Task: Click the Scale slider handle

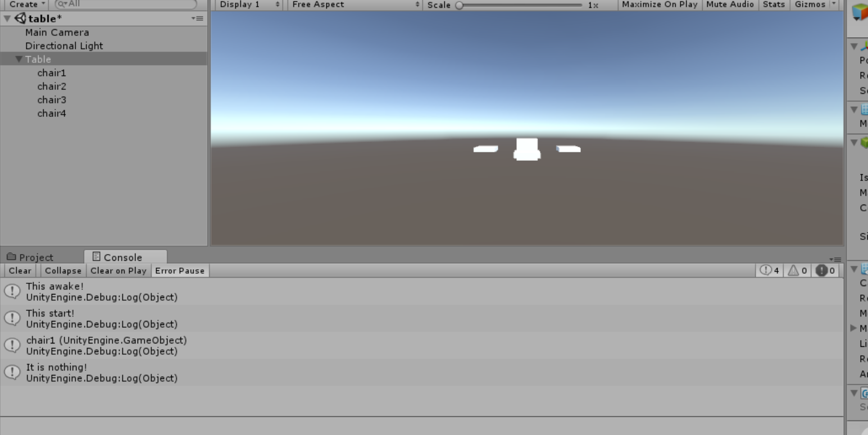Action: [459, 5]
